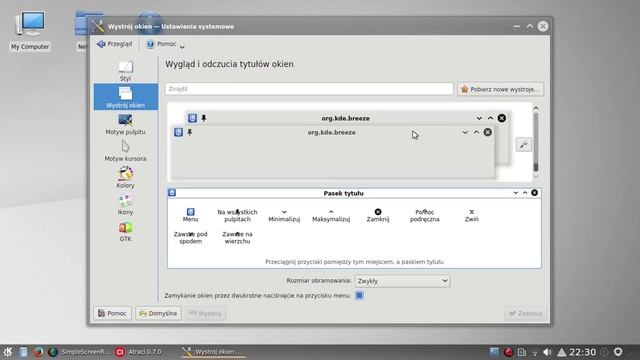Screen dimensions: 640x360
Task: Launch Firefox from the taskbar
Action: point(38,352)
